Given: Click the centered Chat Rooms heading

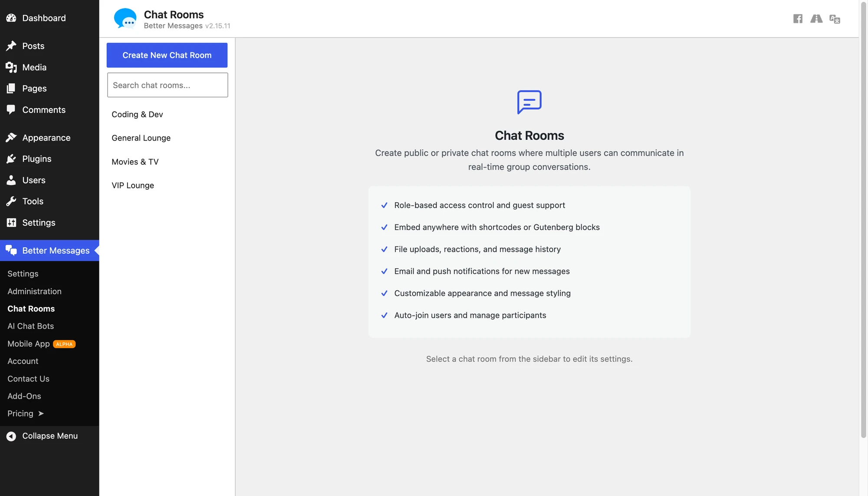Looking at the screenshot, I should click(529, 136).
